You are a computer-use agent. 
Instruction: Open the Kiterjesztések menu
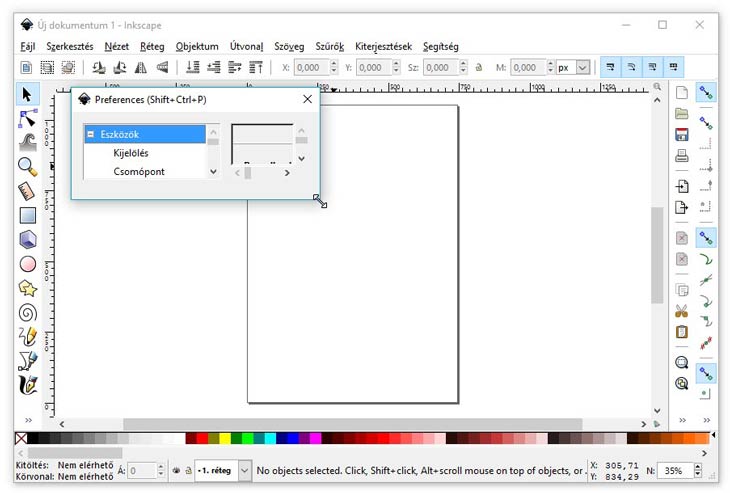(x=383, y=46)
